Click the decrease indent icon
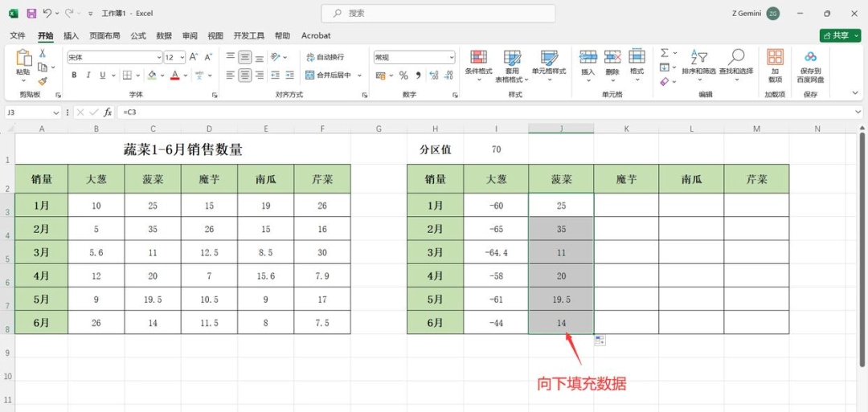Viewport: 868px width, 412px height. point(275,75)
